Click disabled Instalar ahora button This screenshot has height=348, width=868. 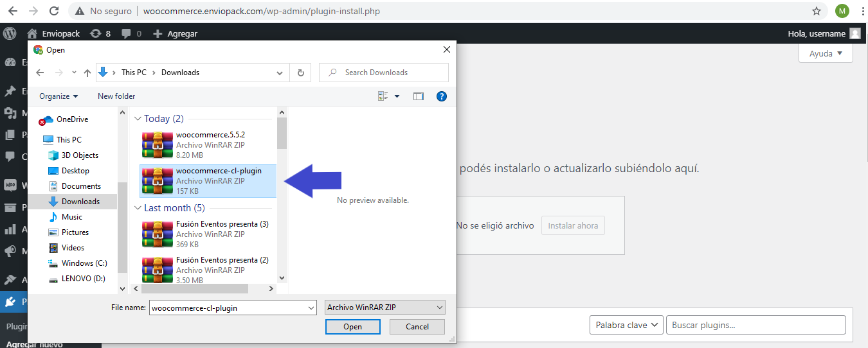coord(573,225)
